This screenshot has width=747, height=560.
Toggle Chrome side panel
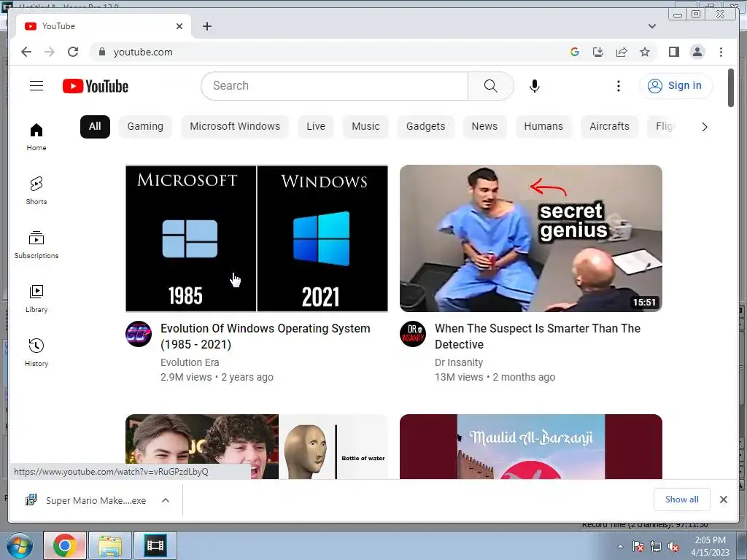tap(673, 52)
